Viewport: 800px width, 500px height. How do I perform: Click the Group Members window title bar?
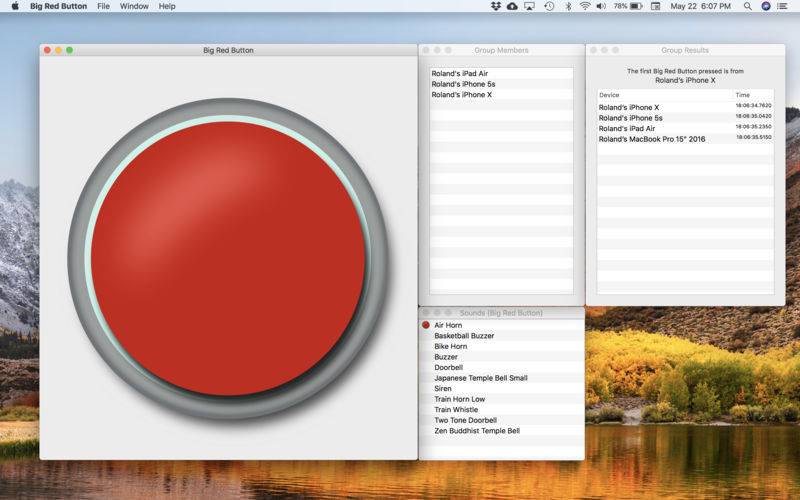point(501,50)
